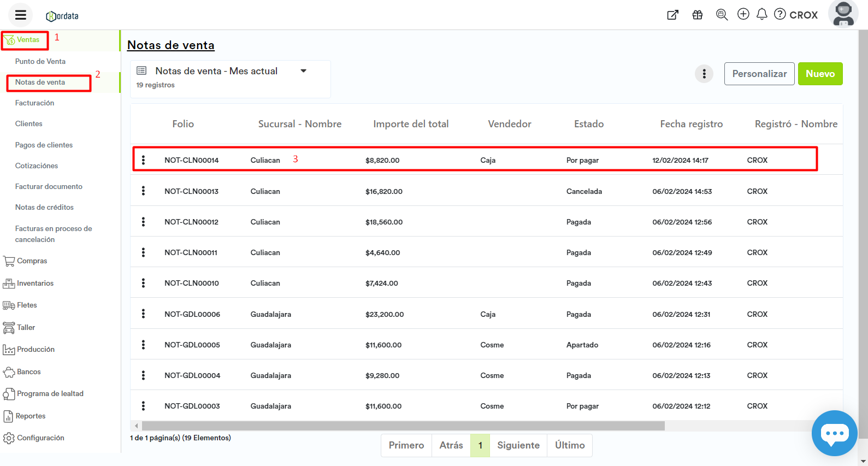Open the hamburger menu icon
This screenshot has height=466, width=868.
(21, 15)
